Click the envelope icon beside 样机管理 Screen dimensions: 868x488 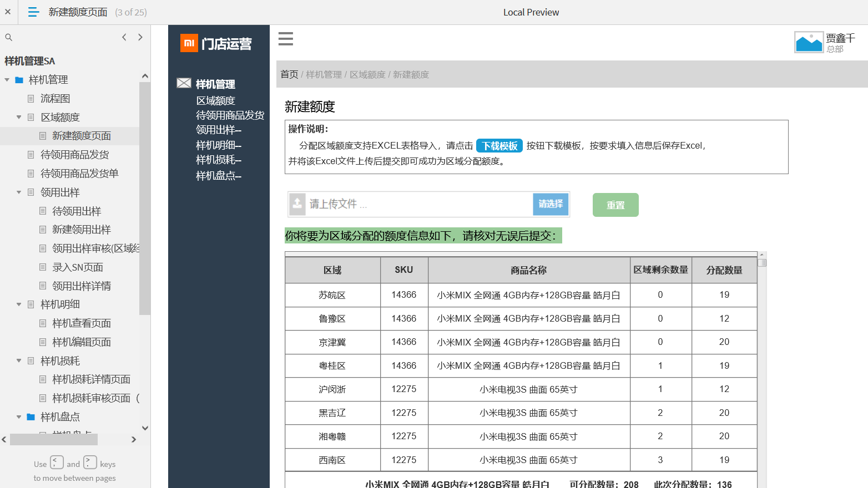(x=184, y=83)
